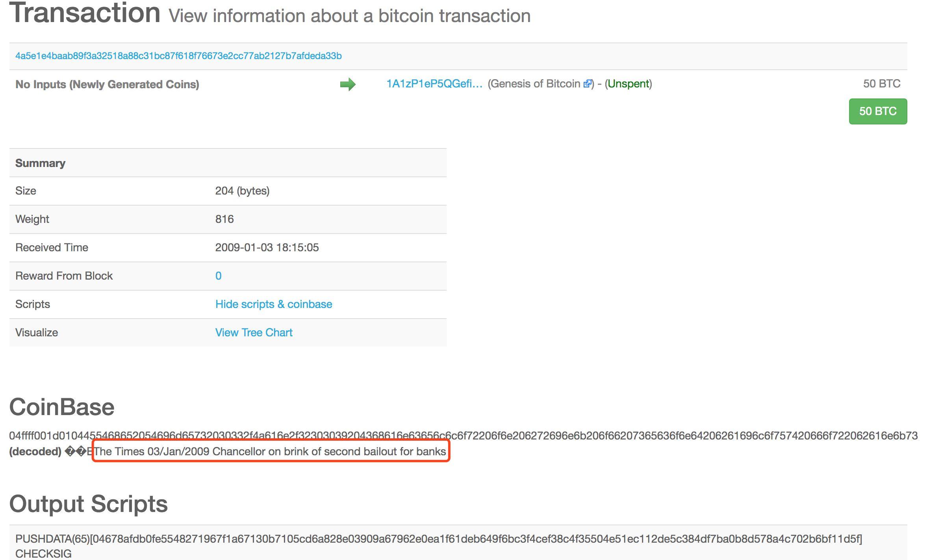Click the PUSHDATA(65) output script text

pos(438,539)
